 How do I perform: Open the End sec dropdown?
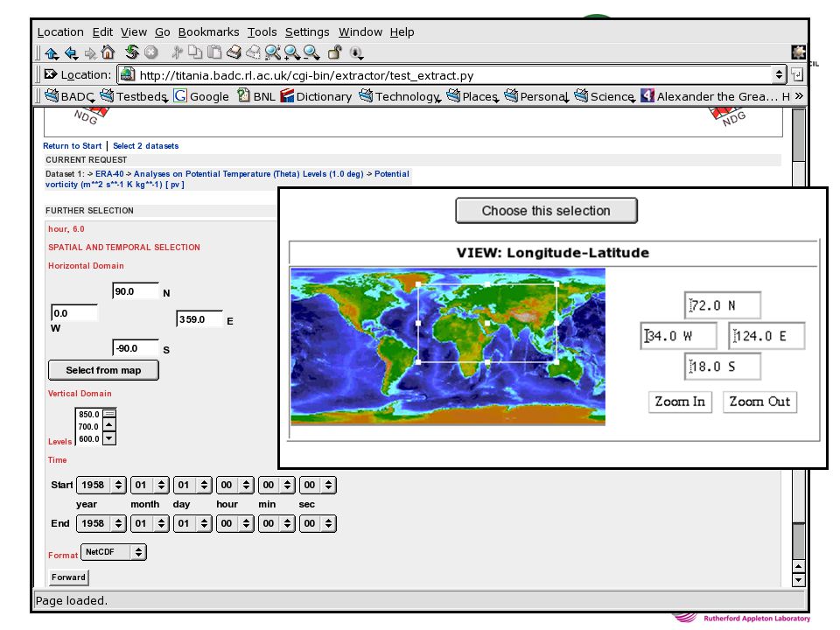318,523
